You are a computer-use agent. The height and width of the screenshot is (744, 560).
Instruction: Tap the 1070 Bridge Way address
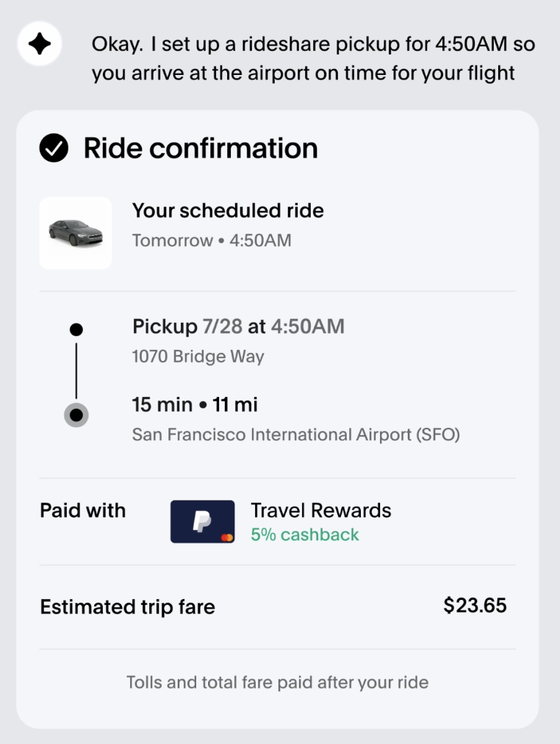(x=198, y=357)
